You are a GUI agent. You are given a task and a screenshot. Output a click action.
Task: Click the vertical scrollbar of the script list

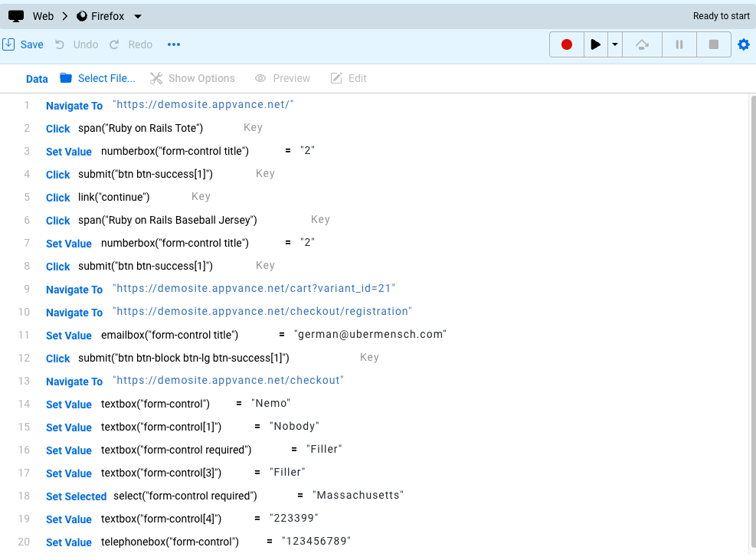pos(753,323)
